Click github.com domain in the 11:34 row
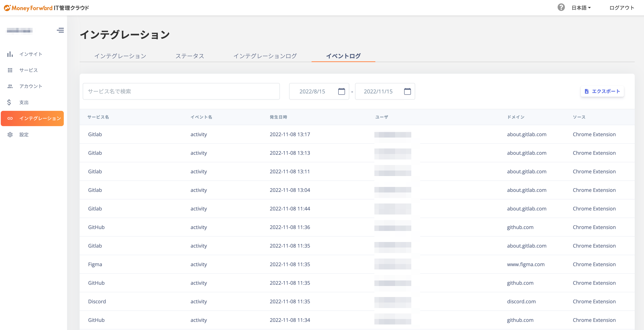Image resolution: width=644 pixels, height=330 pixels. click(x=520, y=320)
